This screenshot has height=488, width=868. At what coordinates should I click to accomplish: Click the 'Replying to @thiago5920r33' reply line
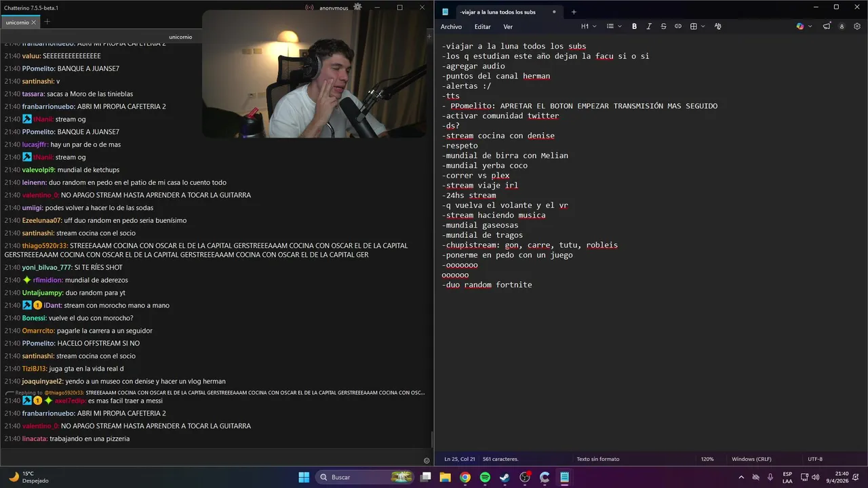pyautogui.click(x=214, y=392)
